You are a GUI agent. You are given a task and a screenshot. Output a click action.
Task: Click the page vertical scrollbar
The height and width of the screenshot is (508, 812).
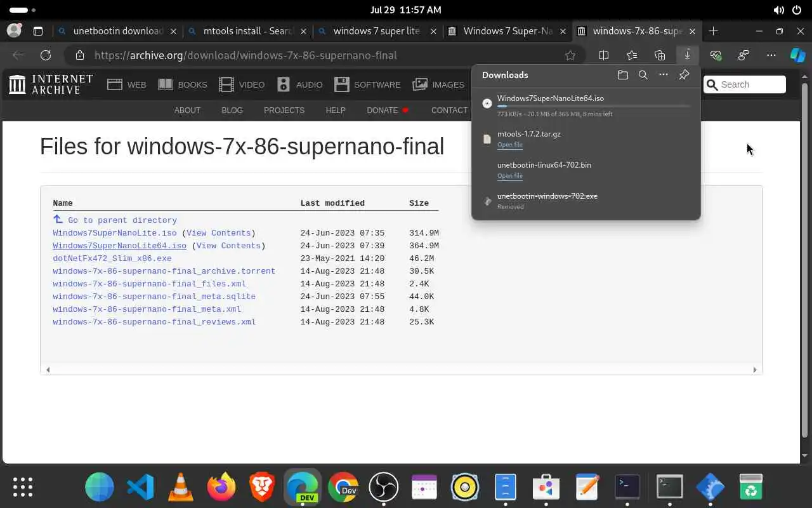[x=805, y=260]
